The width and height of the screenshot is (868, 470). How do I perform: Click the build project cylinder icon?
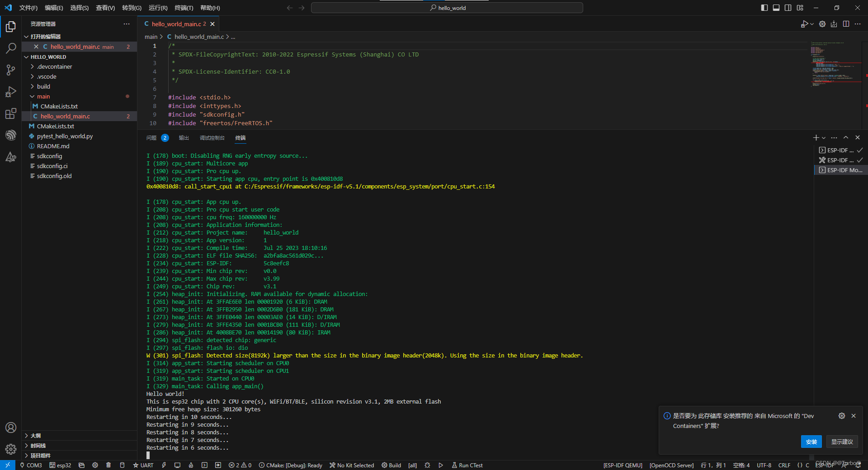pyautogui.click(x=122, y=465)
